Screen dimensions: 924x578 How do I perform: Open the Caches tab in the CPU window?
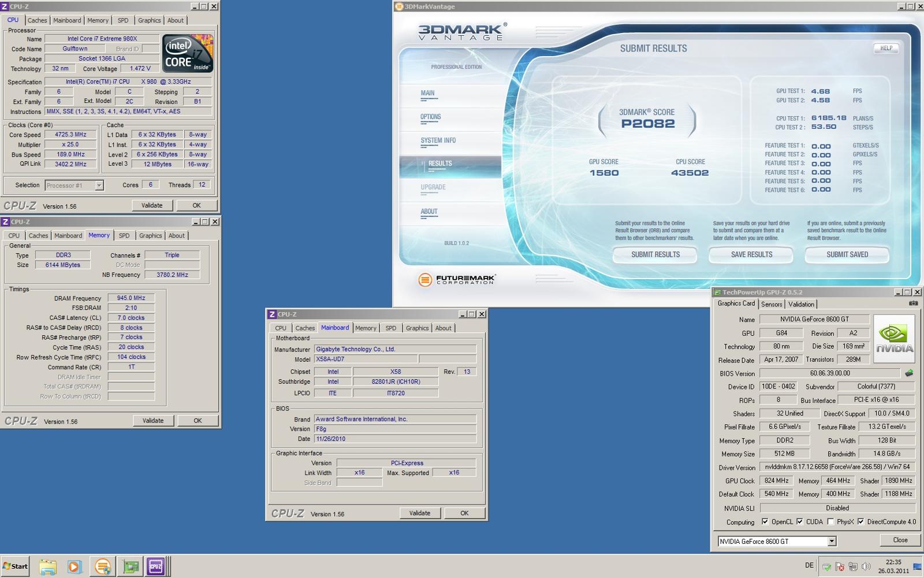tap(37, 20)
